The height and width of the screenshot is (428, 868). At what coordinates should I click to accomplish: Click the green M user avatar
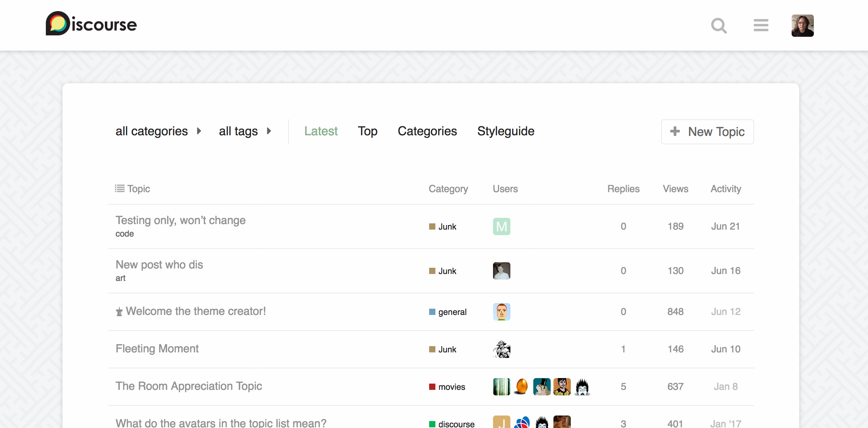coord(501,226)
